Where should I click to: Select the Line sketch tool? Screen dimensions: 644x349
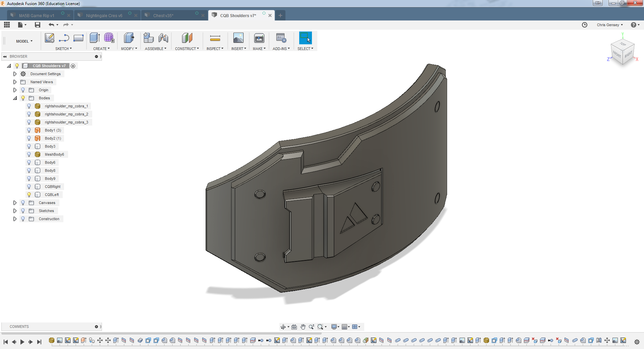[64, 38]
